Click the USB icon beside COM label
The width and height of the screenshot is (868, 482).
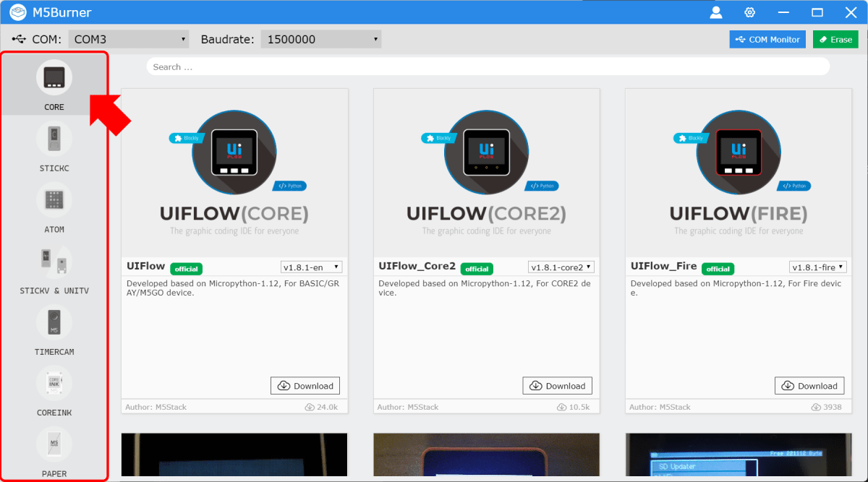click(x=20, y=39)
